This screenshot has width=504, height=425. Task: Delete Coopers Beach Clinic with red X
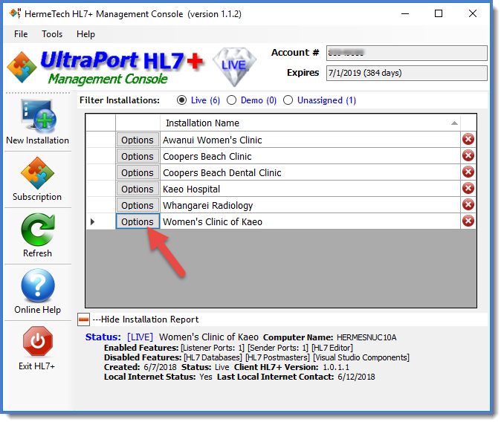[468, 156]
